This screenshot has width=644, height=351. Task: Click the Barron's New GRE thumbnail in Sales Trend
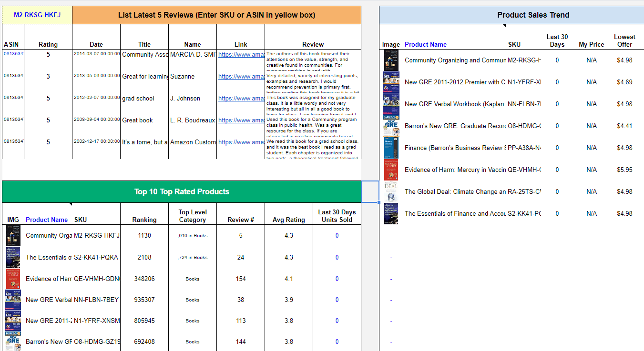click(391, 126)
